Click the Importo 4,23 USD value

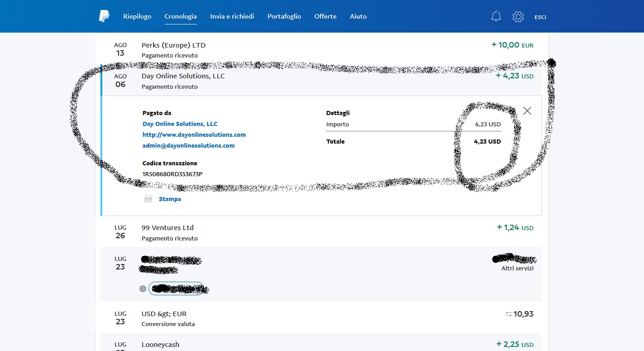click(488, 124)
